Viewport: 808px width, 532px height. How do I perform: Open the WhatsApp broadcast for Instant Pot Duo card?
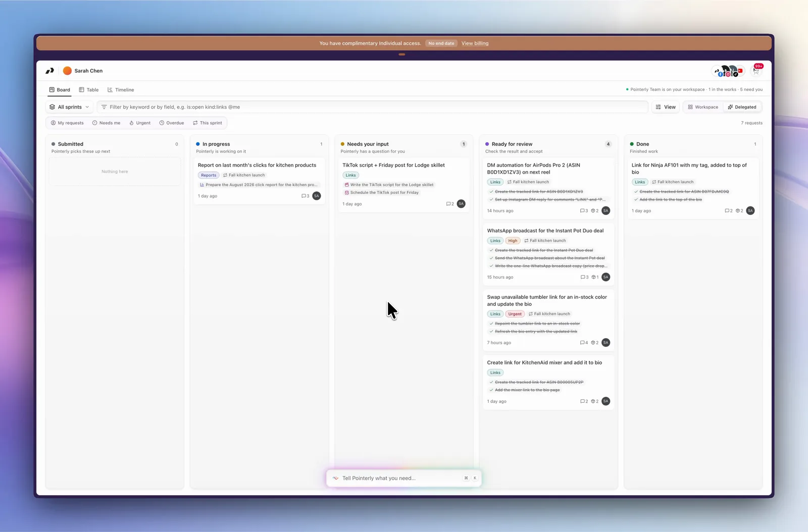[x=548, y=254]
